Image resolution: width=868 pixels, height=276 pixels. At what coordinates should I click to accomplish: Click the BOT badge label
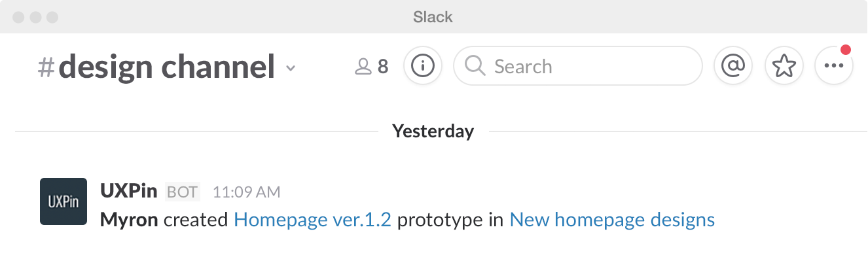pyautogui.click(x=182, y=192)
